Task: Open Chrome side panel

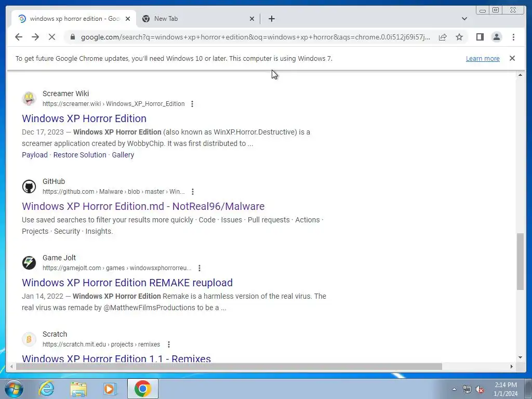Action: pos(480,37)
